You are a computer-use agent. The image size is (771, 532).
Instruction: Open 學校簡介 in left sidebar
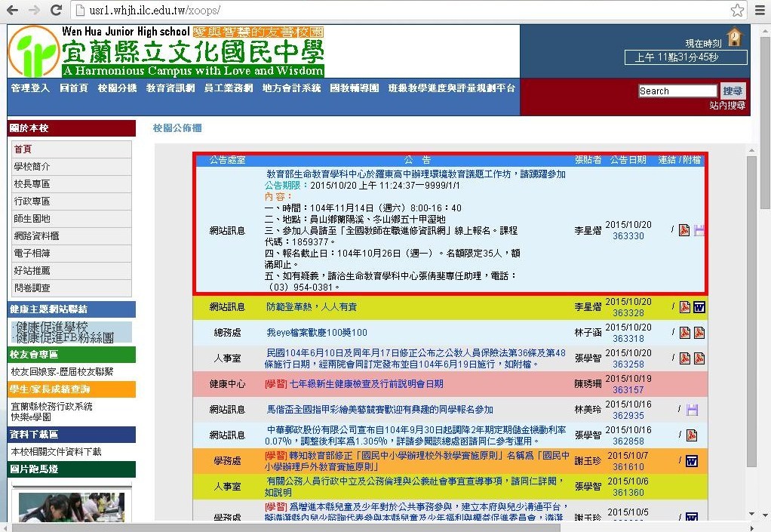pos(32,167)
